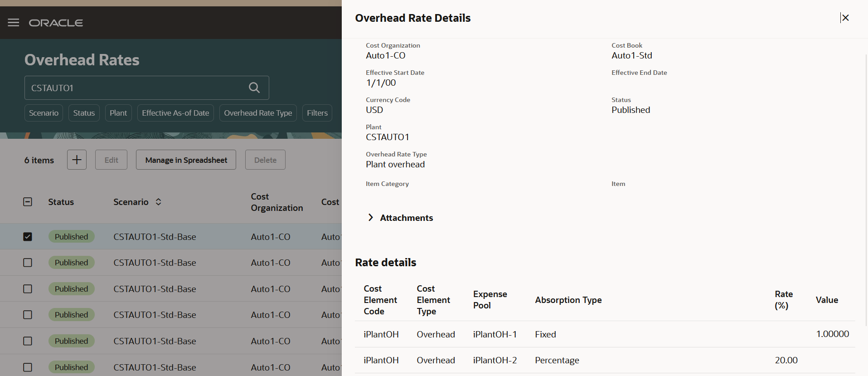Image resolution: width=868 pixels, height=376 pixels.
Task: Click the search magnifier icon
Action: point(254,88)
